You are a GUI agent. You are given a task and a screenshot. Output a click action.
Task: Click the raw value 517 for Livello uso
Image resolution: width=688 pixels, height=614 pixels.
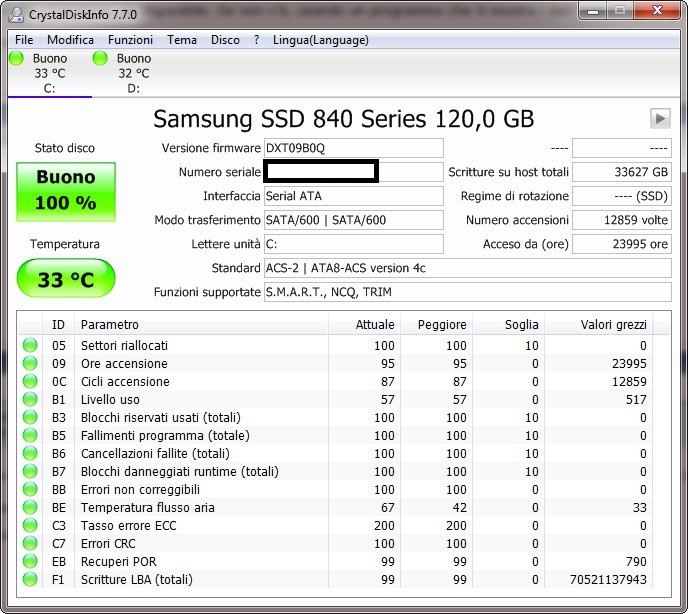coord(636,399)
